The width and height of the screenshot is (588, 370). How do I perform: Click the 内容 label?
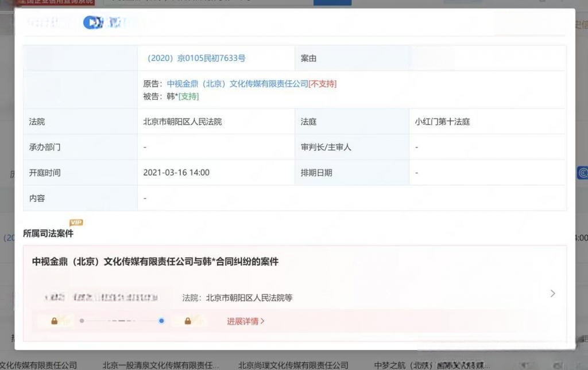37,198
